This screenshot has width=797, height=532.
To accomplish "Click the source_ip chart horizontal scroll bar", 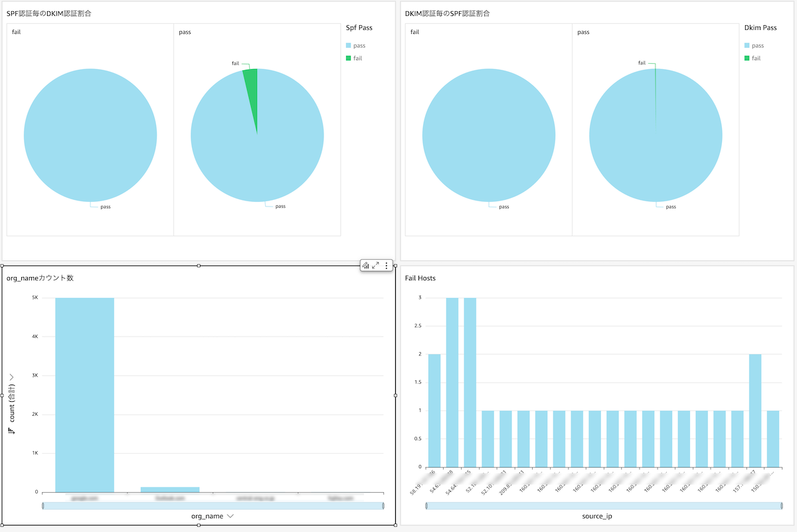I will pyautogui.click(x=603, y=506).
